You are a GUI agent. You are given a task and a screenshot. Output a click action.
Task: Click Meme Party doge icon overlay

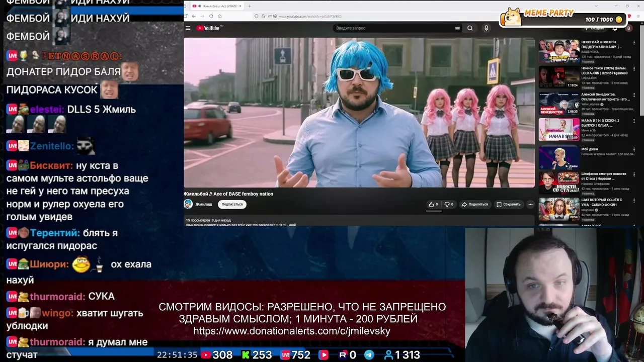pyautogui.click(x=513, y=17)
